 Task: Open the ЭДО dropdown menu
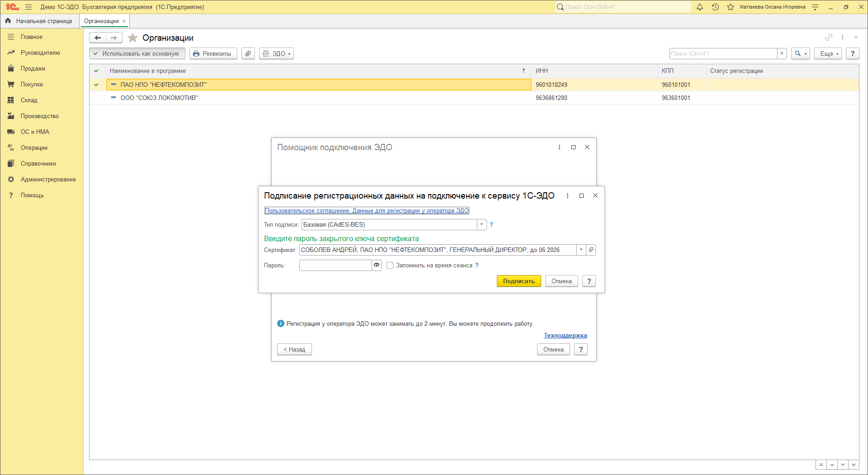[276, 53]
